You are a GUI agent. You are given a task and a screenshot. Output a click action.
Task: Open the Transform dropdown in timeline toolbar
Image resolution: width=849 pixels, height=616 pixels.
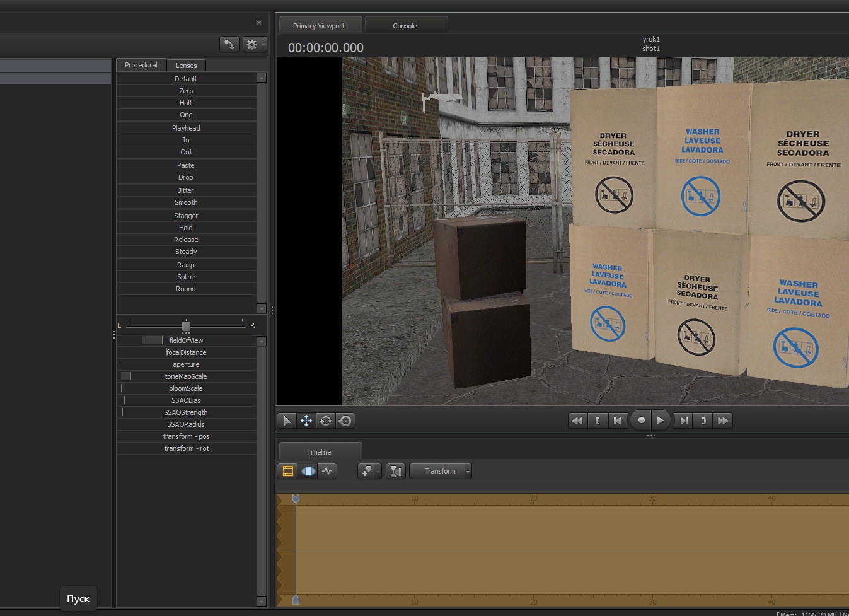coord(441,471)
